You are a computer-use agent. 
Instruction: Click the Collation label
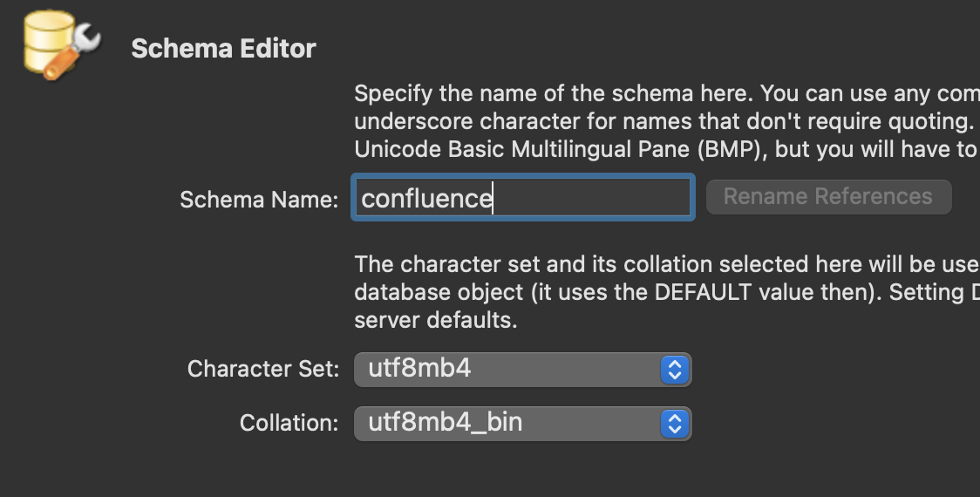(289, 423)
